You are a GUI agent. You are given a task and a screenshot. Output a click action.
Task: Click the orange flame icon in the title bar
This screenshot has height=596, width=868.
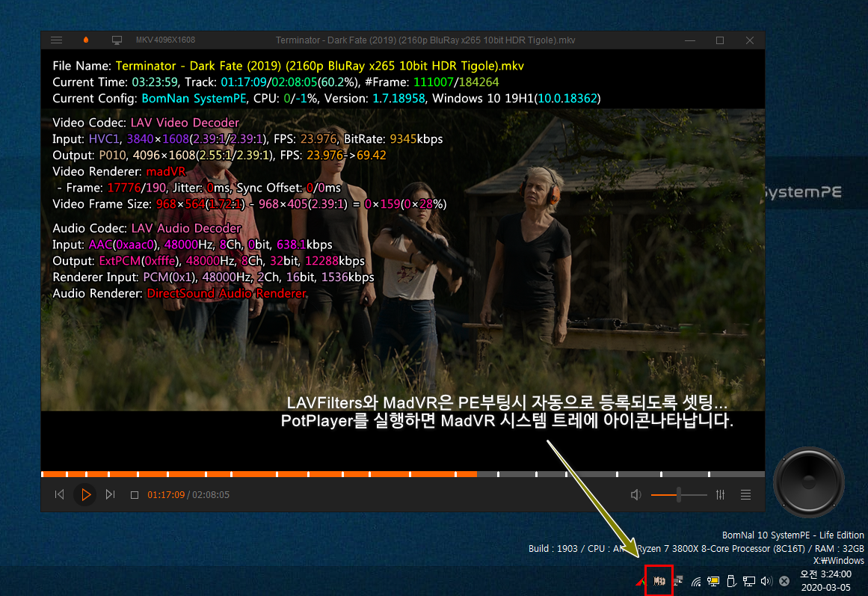86,40
